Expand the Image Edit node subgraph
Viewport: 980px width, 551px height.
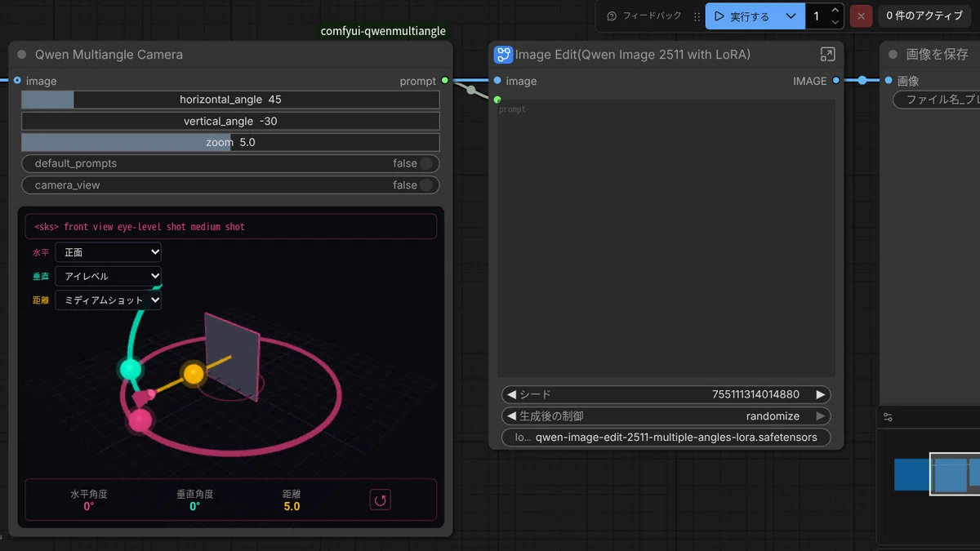coord(827,55)
